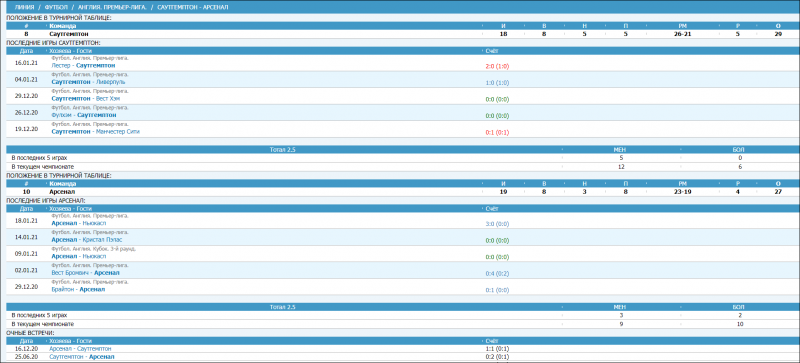Click the 1:1 (0:1) head-to-head score
Screen dimensions: 800x363
pyautogui.click(x=497, y=349)
